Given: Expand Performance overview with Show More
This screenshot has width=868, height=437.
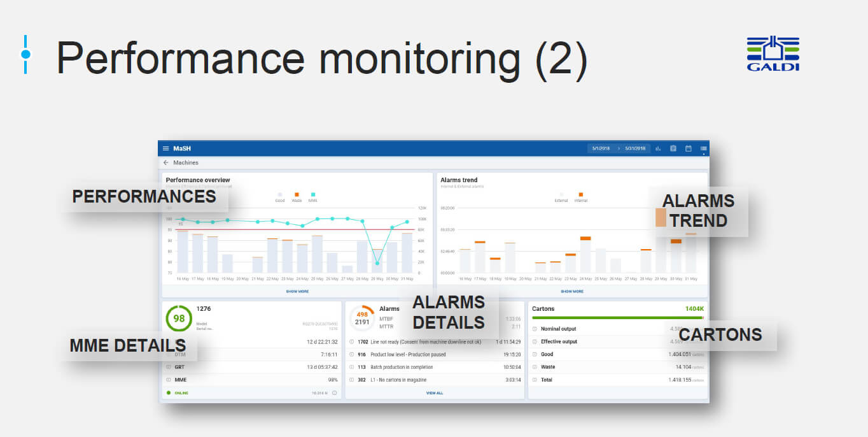Looking at the screenshot, I should tap(297, 291).
